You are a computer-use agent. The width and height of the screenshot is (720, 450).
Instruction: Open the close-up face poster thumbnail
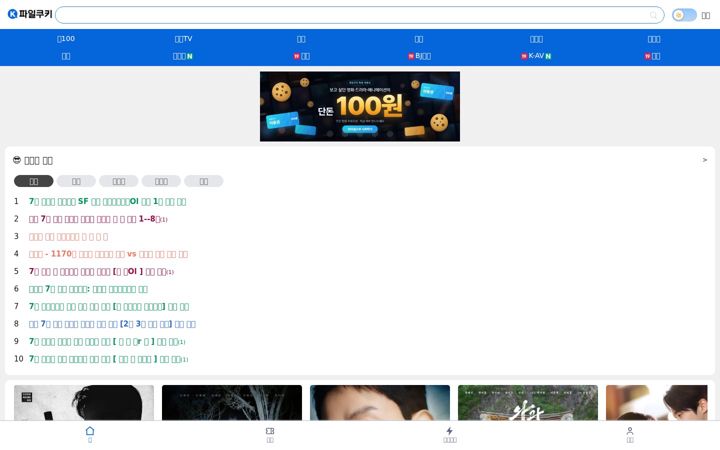[x=380, y=403]
